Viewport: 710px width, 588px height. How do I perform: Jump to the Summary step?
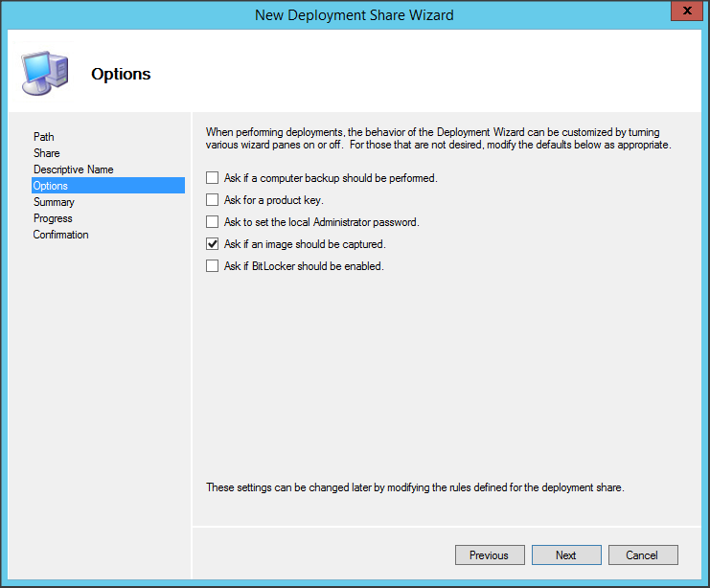pyautogui.click(x=54, y=202)
